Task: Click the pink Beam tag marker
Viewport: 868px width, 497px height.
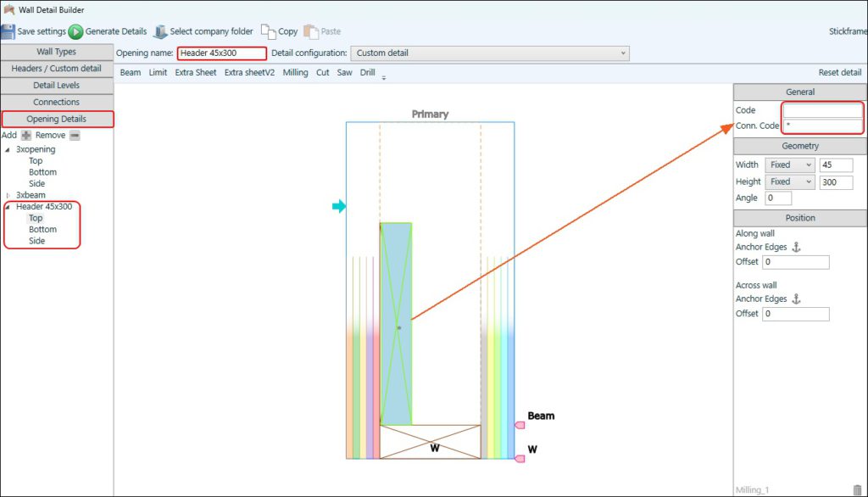Action: pos(520,425)
